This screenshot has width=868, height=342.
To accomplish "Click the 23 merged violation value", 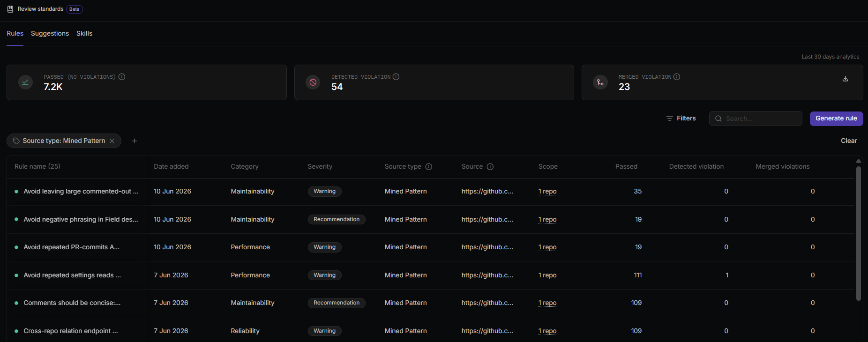I will [x=624, y=87].
